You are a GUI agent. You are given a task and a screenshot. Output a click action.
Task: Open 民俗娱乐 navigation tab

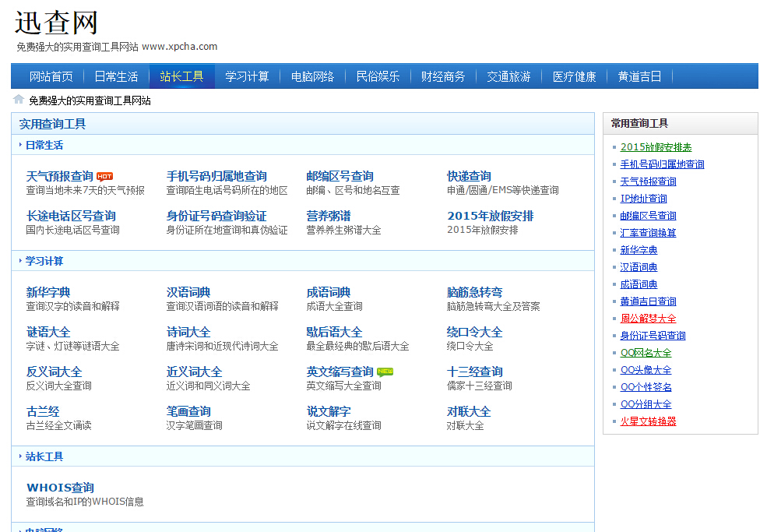click(x=378, y=77)
